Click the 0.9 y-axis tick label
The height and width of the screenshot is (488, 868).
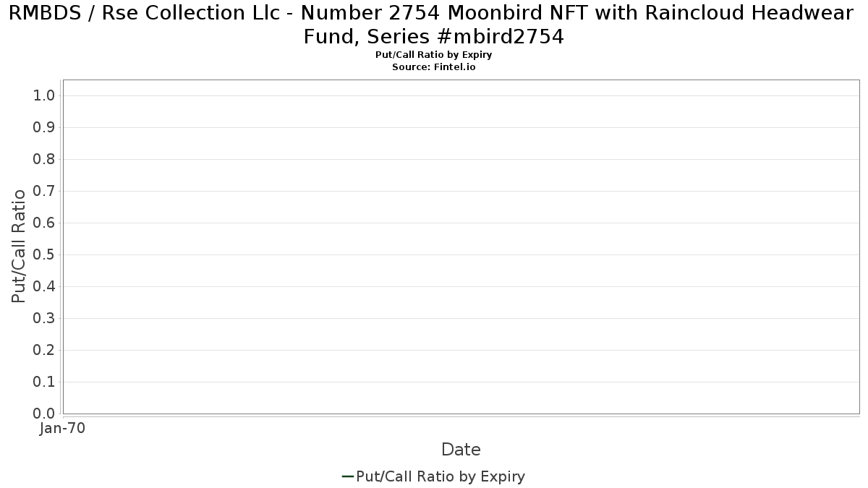point(44,127)
